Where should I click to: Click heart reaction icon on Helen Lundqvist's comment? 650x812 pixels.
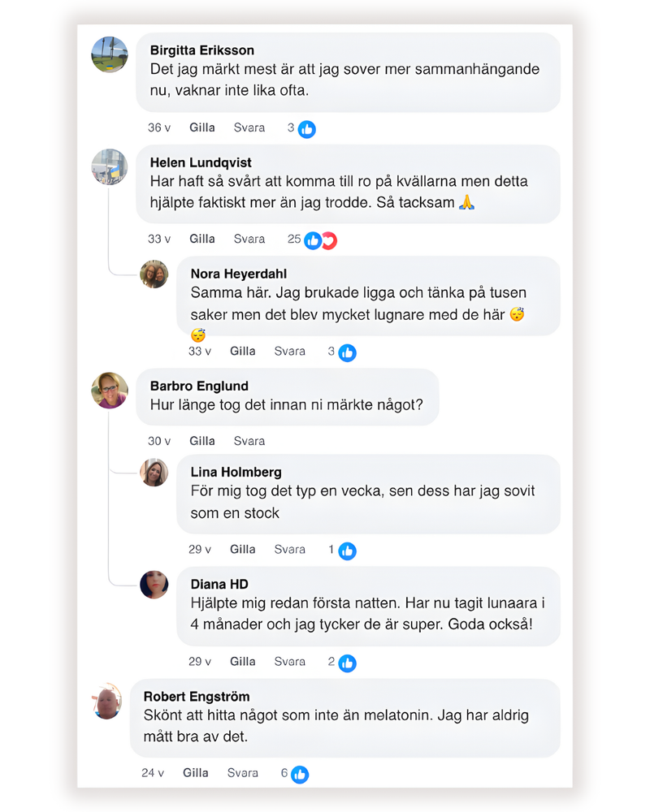click(x=328, y=240)
